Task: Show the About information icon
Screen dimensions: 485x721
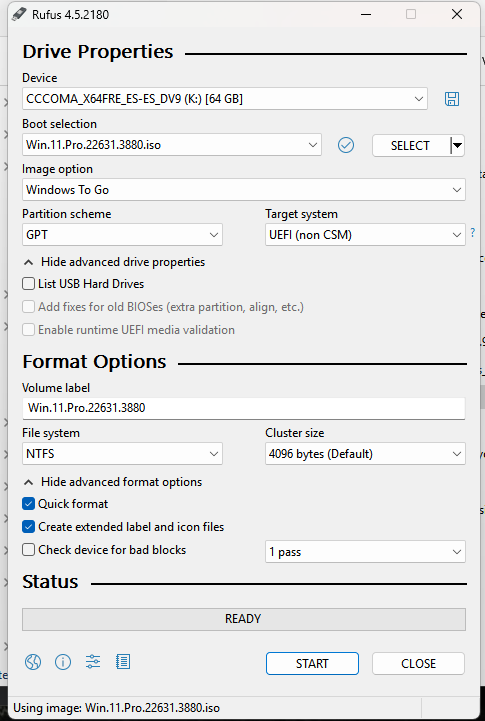Action: pyautogui.click(x=63, y=662)
